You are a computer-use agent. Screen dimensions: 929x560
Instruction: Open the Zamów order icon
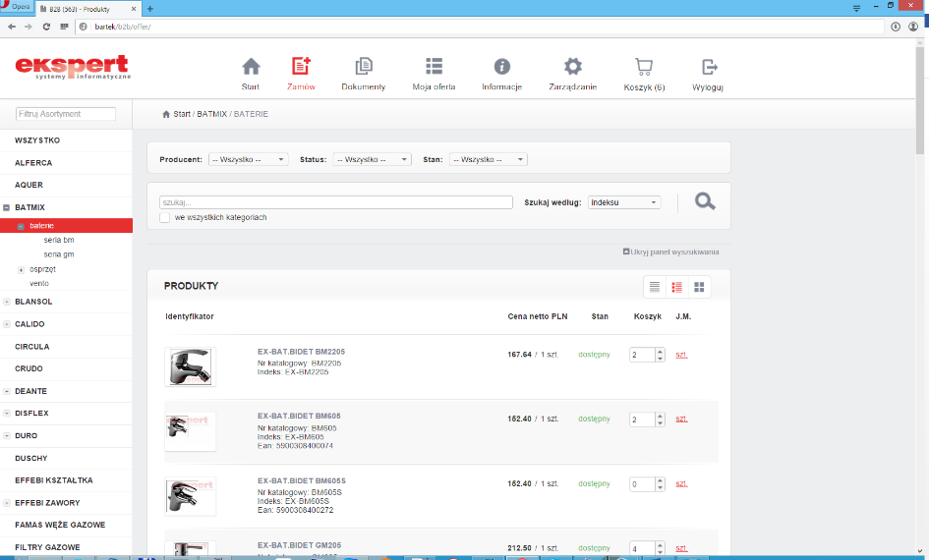pos(301,66)
